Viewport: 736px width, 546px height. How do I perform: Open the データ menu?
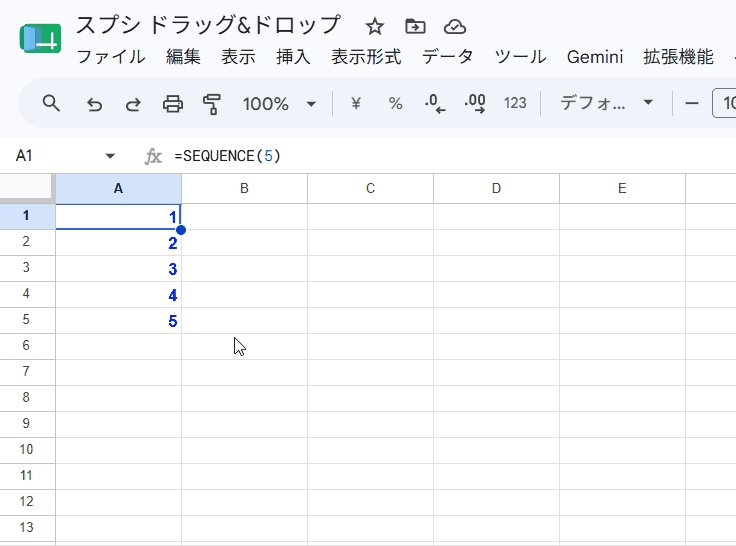tap(447, 57)
